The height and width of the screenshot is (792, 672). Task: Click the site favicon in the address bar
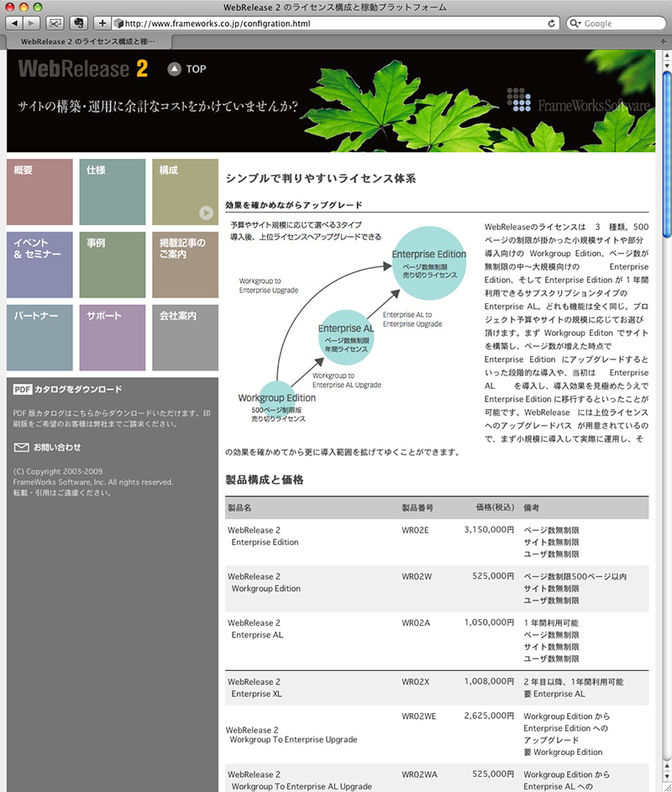pos(118,24)
